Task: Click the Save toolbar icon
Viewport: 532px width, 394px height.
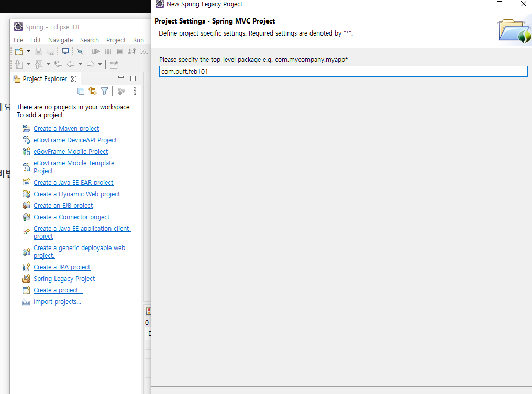Action: (38, 51)
